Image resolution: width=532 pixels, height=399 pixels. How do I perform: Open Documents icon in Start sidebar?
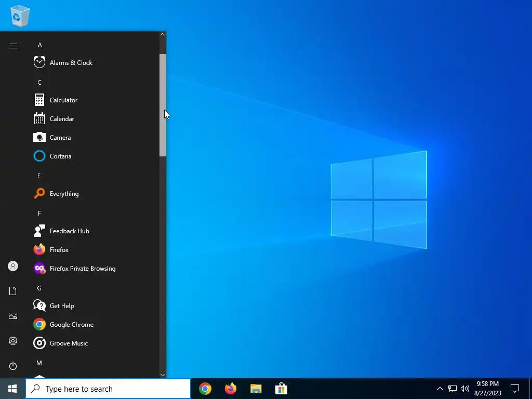13,291
